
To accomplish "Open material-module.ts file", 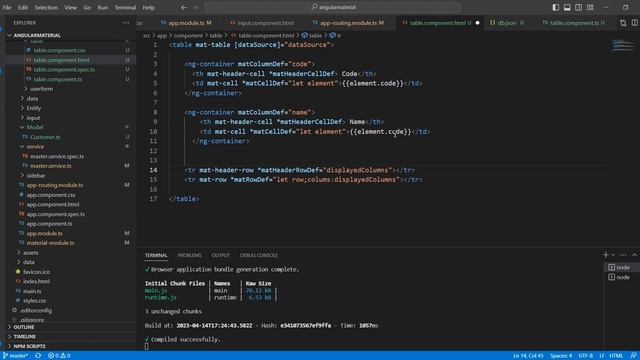I will [51, 243].
